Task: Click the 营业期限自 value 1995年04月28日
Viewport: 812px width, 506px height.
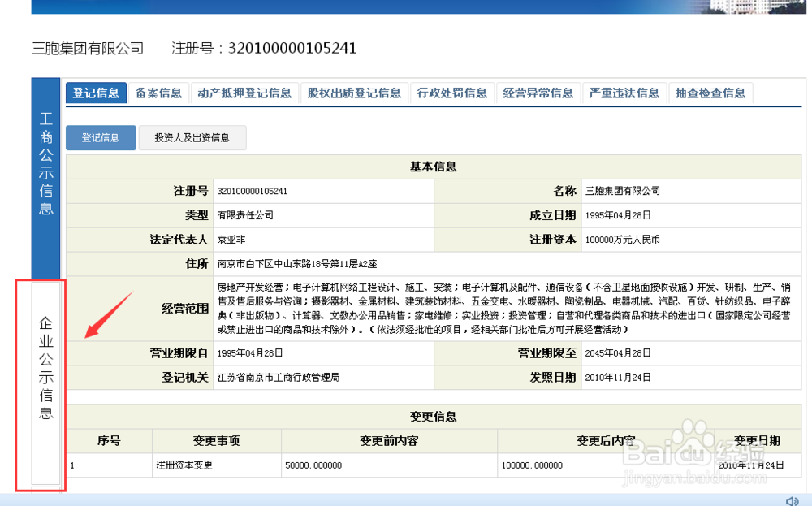Action: [x=250, y=352]
